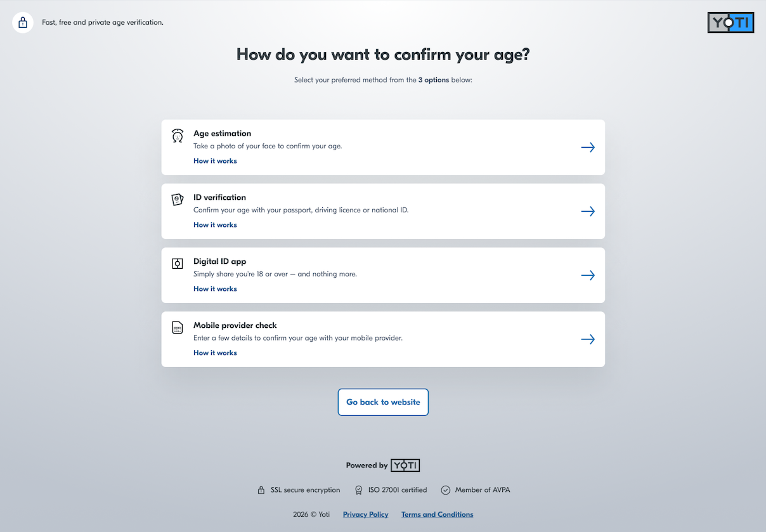Open How it works under Mobile provider check
The width and height of the screenshot is (766, 532).
pos(215,353)
